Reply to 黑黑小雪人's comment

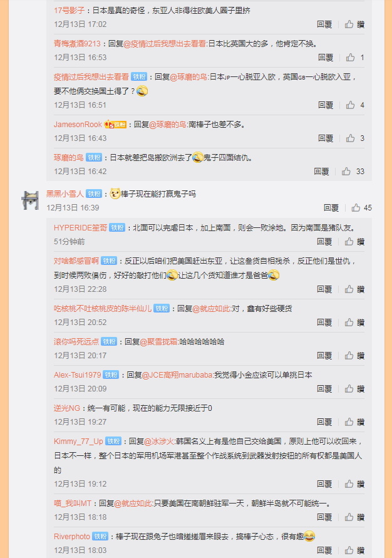pos(331,208)
